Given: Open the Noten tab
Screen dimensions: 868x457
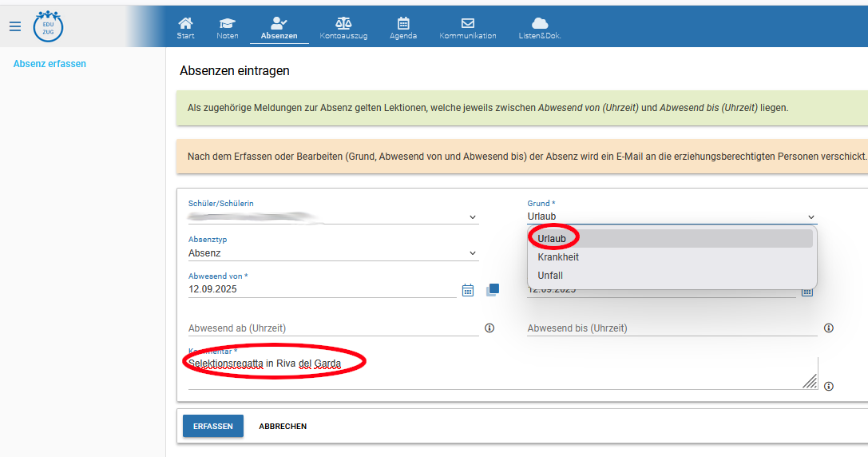Looking at the screenshot, I should coord(228,28).
